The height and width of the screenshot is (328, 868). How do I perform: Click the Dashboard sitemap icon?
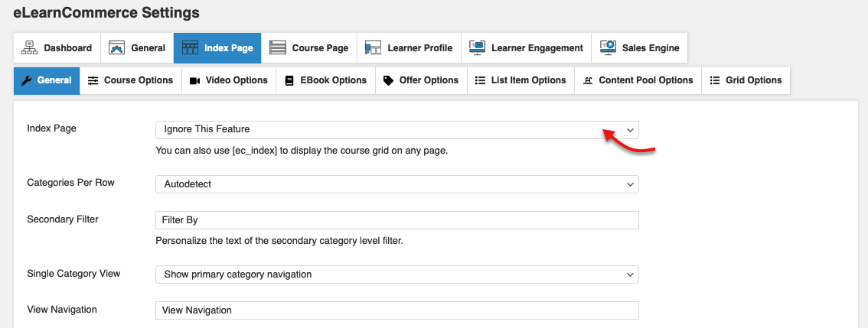coord(29,48)
